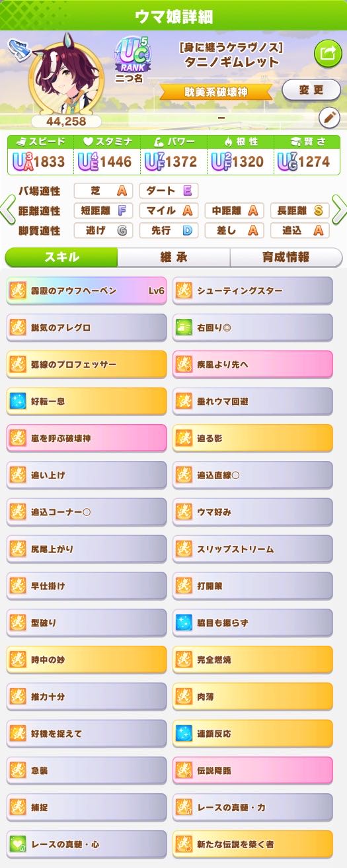Go to previous character with left arrow
Screen dimensions: 347x868
click(x=8, y=210)
